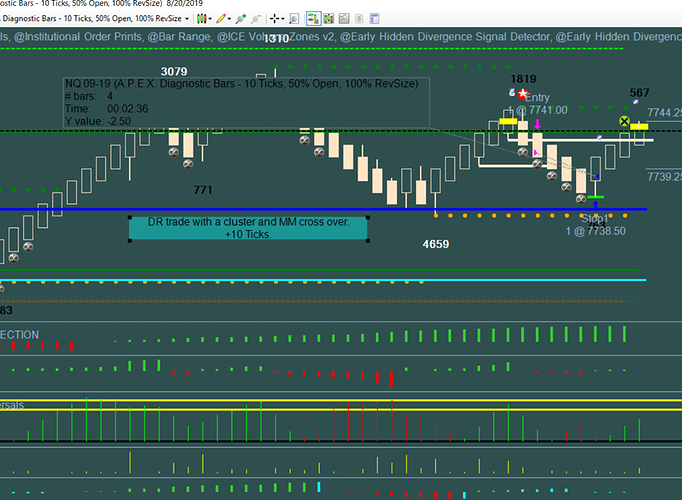Choose the crosshair cursor tool
The image size is (682, 500).
[274, 19]
